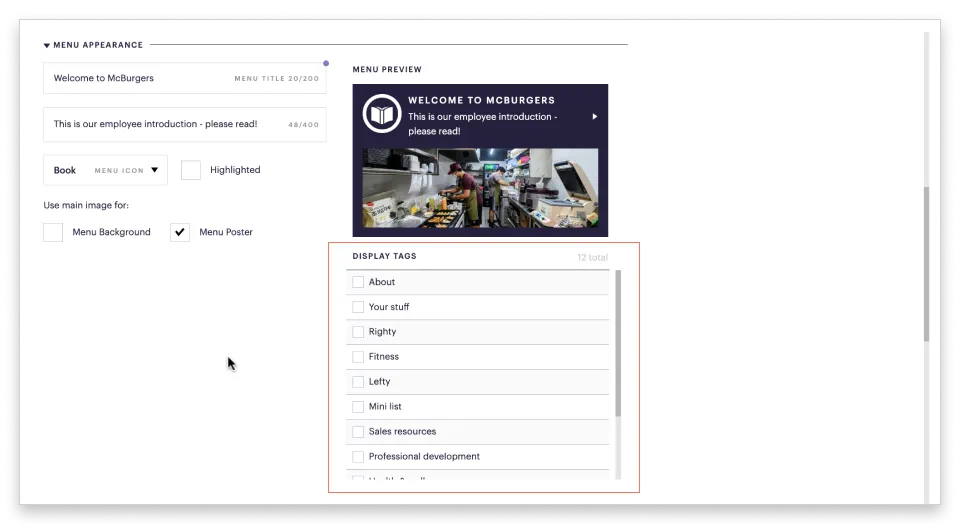
Task: Check the Sales resources display tag
Action: (x=358, y=432)
